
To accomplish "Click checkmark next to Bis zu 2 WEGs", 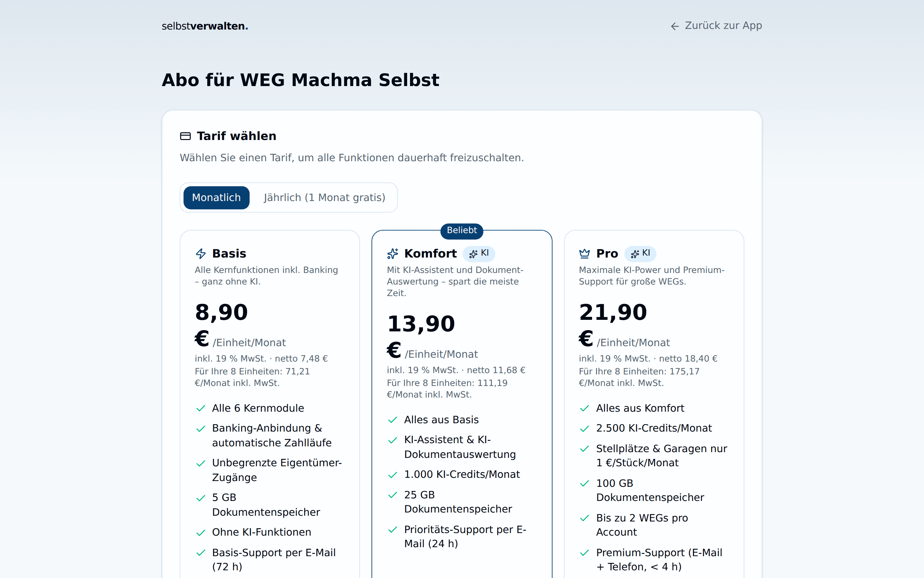I will click(584, 518).
